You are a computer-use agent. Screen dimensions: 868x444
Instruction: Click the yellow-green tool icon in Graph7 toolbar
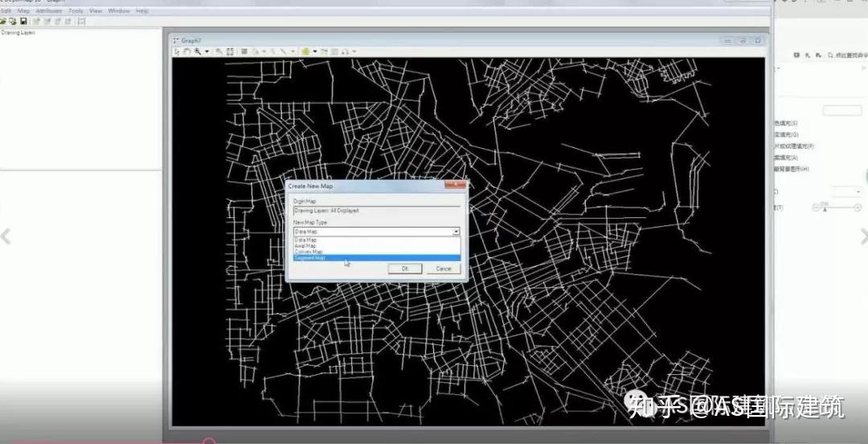[305, 51]
